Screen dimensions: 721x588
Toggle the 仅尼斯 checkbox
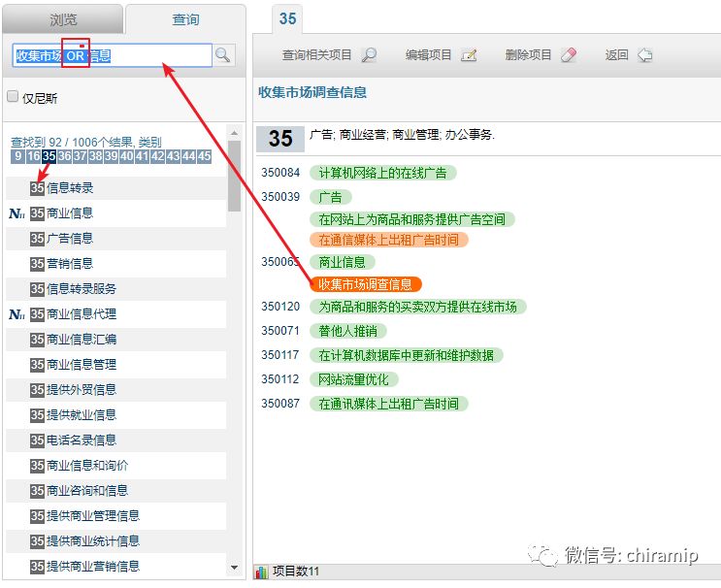13,96
